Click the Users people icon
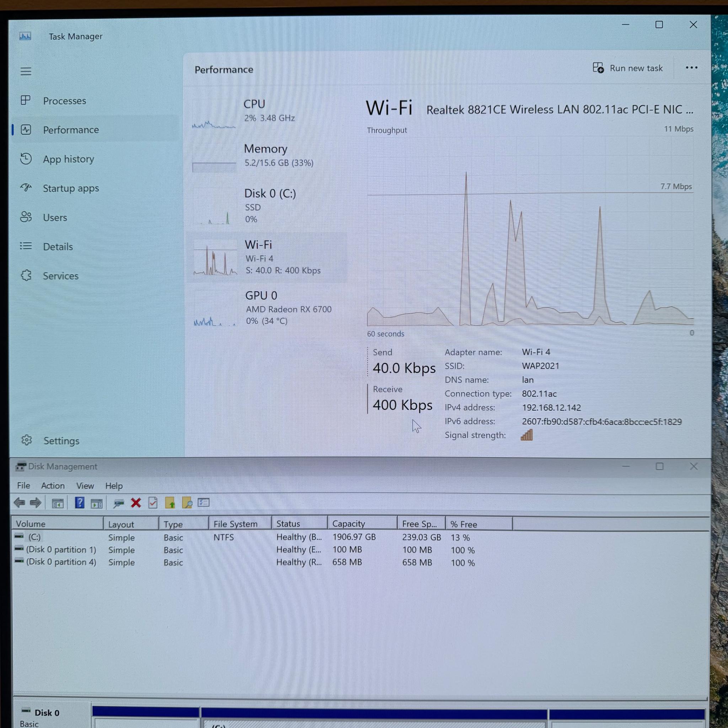The height and width of the screenshot is (728, 728). tap(26, 217)
